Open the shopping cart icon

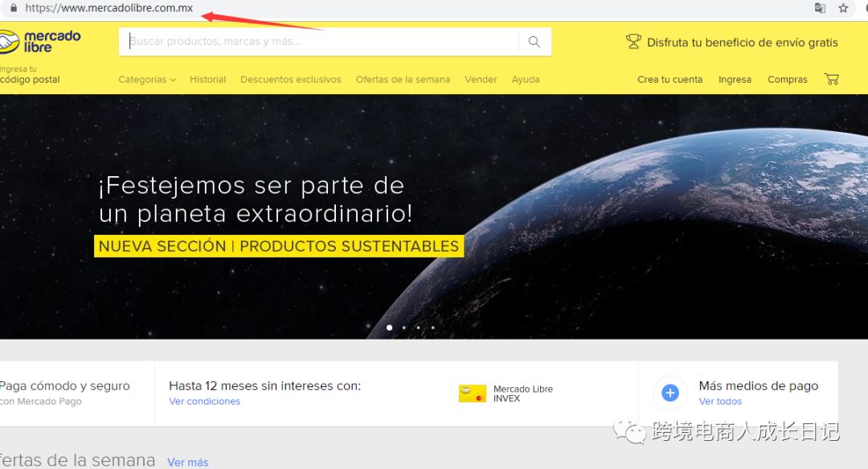pos(832,80)
